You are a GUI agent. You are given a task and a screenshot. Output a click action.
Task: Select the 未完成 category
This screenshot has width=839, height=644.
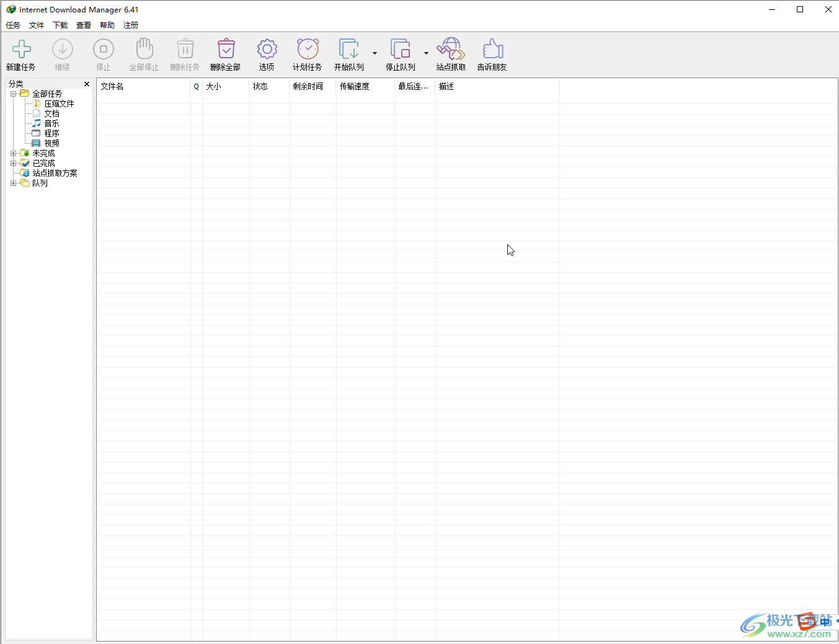coord(43,153)
